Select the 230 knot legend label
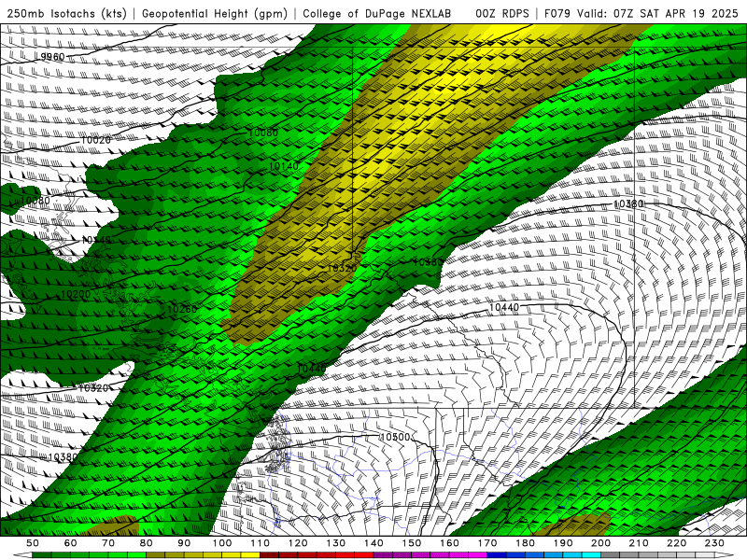This screenshot has height=560, width=747. coord(714,543)
